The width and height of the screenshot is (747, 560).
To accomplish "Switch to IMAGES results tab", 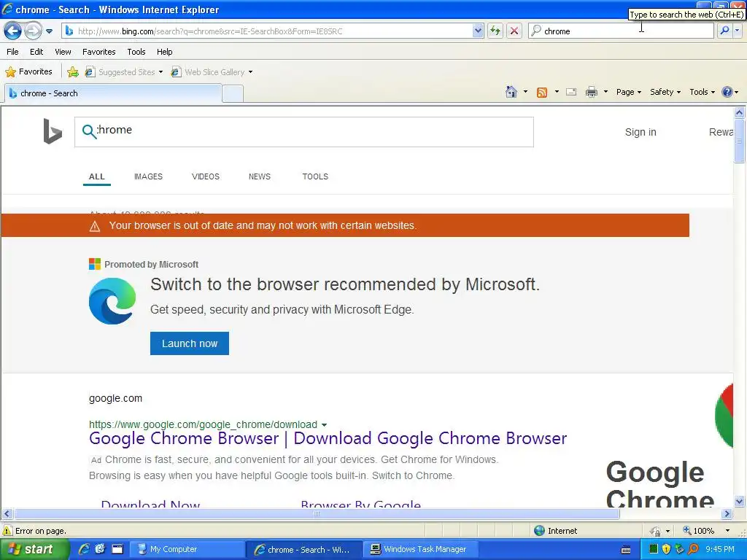I will (148, 176).
